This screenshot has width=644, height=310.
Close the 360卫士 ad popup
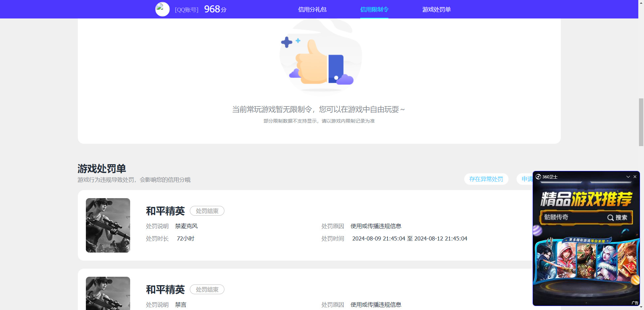coord(635,177)
